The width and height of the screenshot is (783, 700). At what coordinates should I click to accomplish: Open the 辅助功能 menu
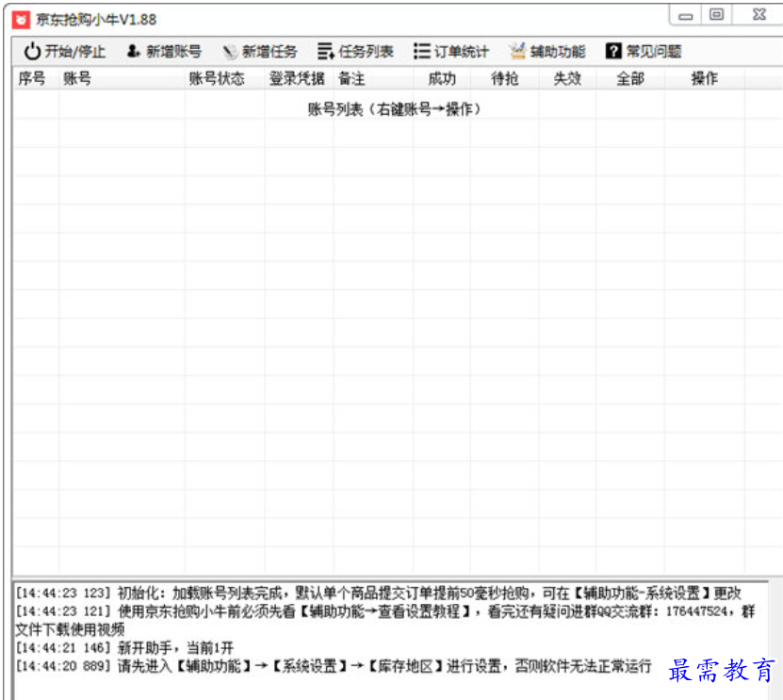point(547,51)
